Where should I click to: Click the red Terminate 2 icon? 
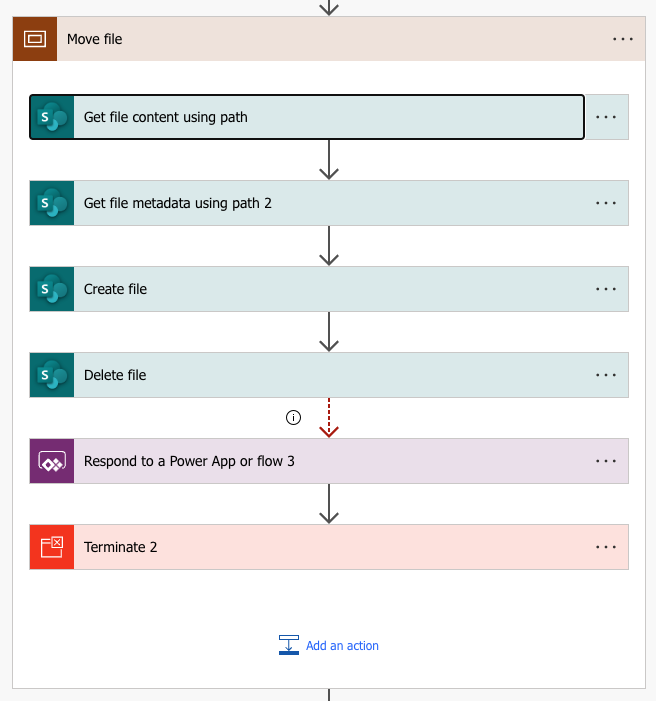click(52, 547)
